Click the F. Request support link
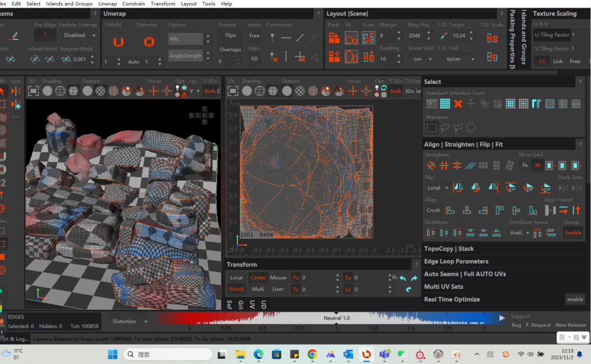Image resolution: width=591 pixels, height=364 pixels. click(x=538, y=325)
